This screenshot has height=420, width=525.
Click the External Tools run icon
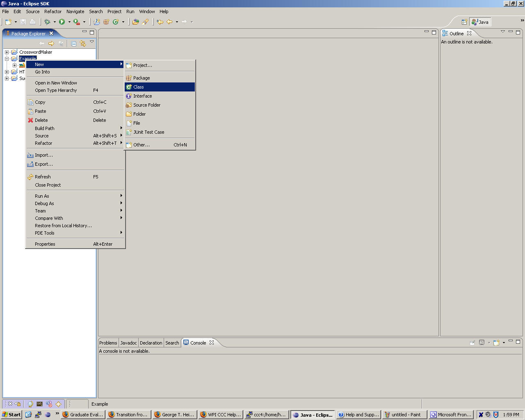(76, 22)
